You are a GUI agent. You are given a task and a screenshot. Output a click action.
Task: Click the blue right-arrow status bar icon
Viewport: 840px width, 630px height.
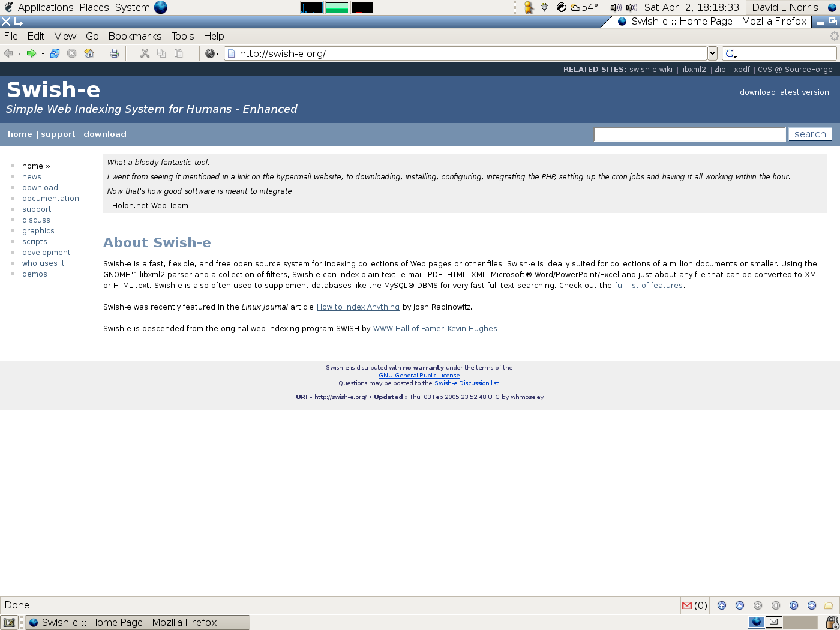point(812,605)
